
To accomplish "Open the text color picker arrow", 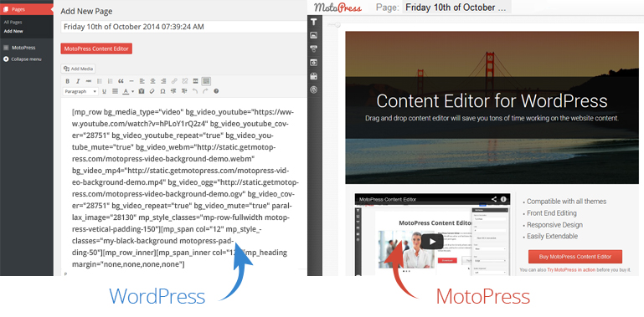I will pos(132,91).
